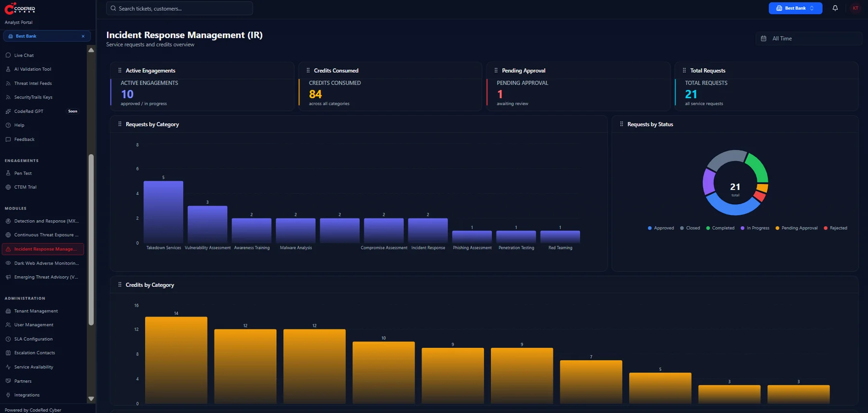This screenshot has height=413, width=868.
Task: Click the tallest 14-credit bar
Action: [x=176, y=360]
